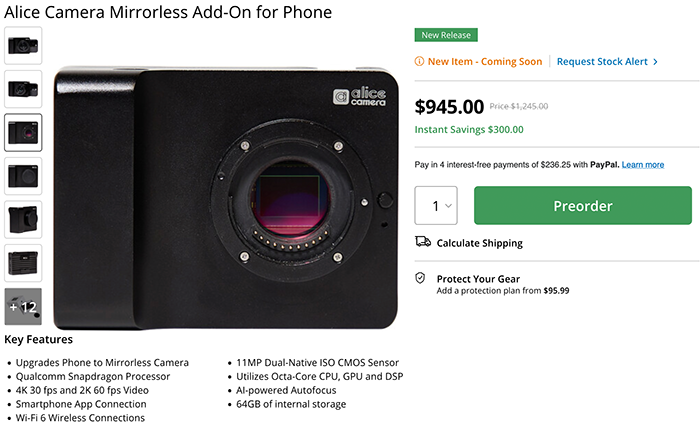Click the chevron after Request Stock Alert
This screenshot has width=700, height=424.
coord(655,62)
